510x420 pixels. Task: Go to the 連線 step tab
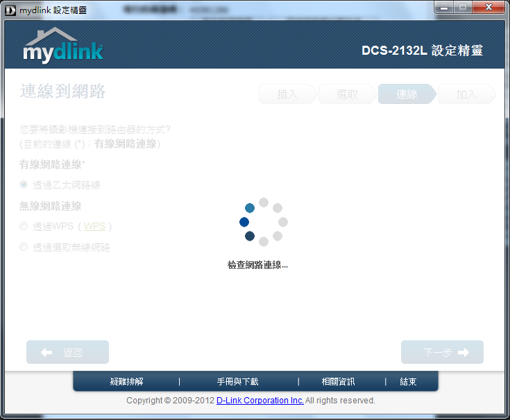[407, 94]
